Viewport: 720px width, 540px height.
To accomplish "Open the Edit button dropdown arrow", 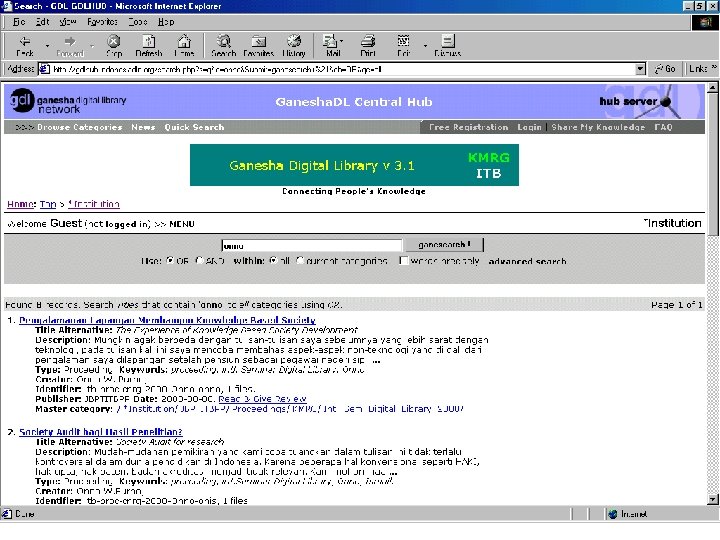I will 425,46.
